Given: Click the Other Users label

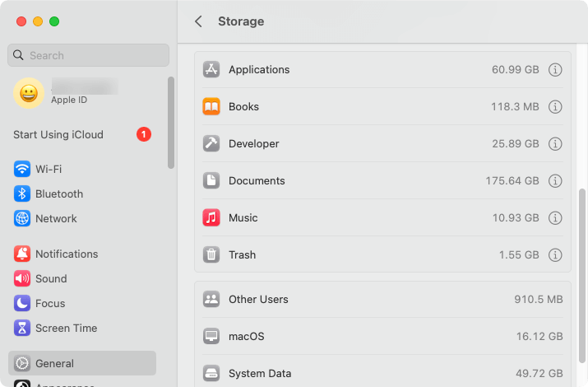Looking at the screenshot, I should (258, 299).
